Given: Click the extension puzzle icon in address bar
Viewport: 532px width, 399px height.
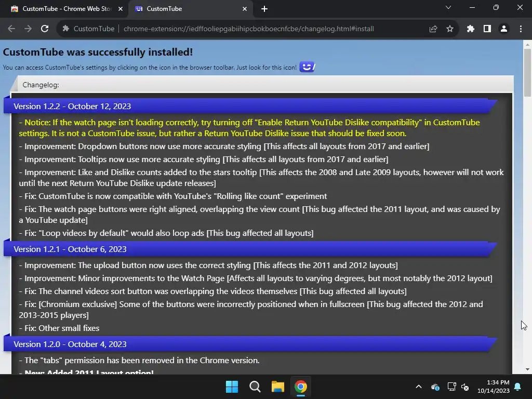Looking at the screenshot, I should 66,29.
